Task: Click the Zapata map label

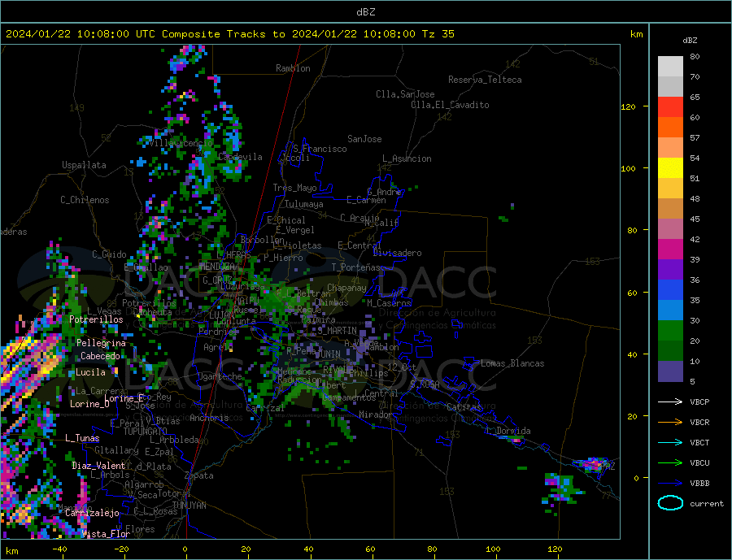Action: point(199,475)
